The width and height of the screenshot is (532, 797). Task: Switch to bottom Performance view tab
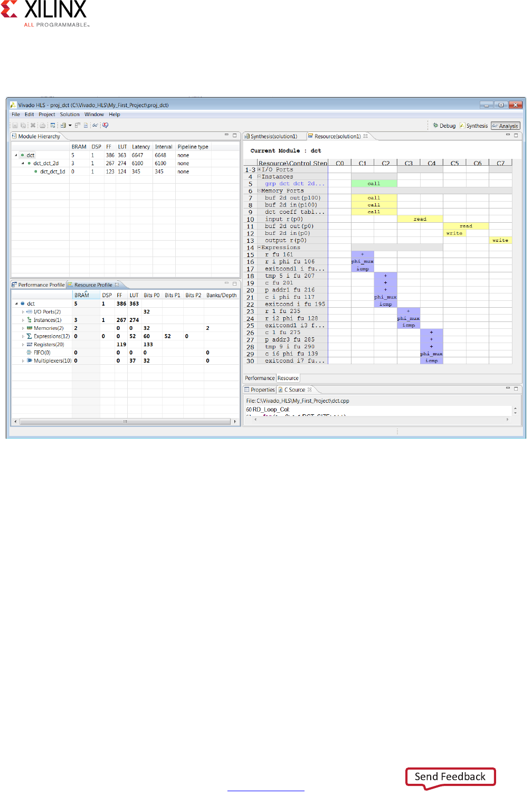point(260,378)
